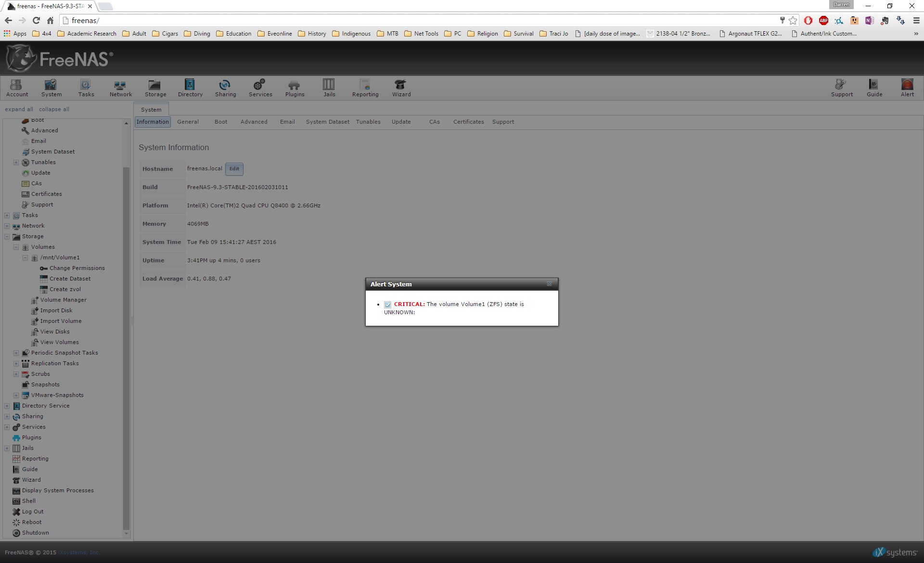This screenshot has height=563, width=924.
Task: Expand the Periodic Snapshot Tasks node
Action: tap(16, 353)
